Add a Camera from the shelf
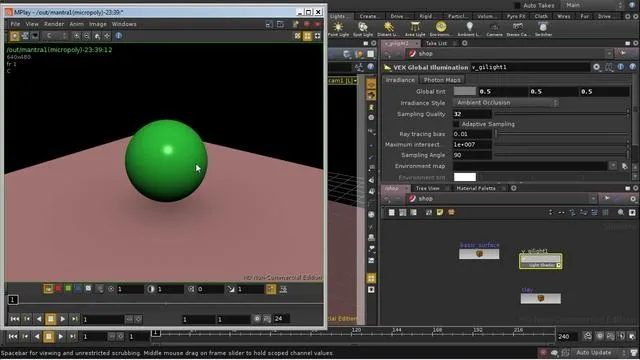This screenshot has height=360, width=640. [x=494, y=29]
